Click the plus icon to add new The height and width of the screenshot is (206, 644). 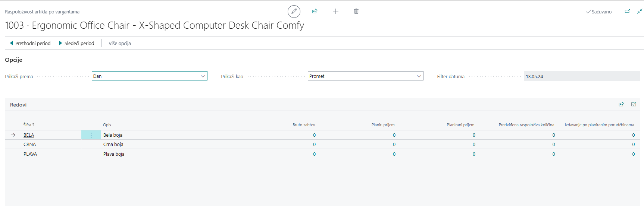point(335,11)
